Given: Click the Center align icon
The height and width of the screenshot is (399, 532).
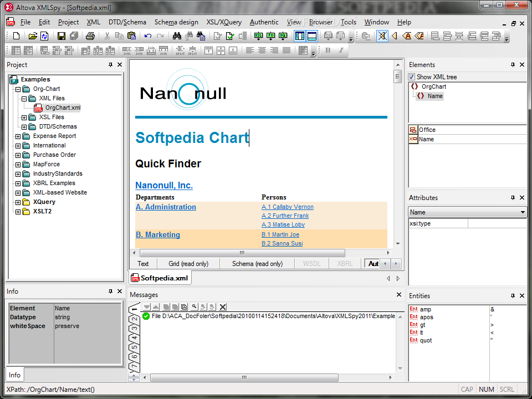Looking at the screenshot, I should click(262, 50).
